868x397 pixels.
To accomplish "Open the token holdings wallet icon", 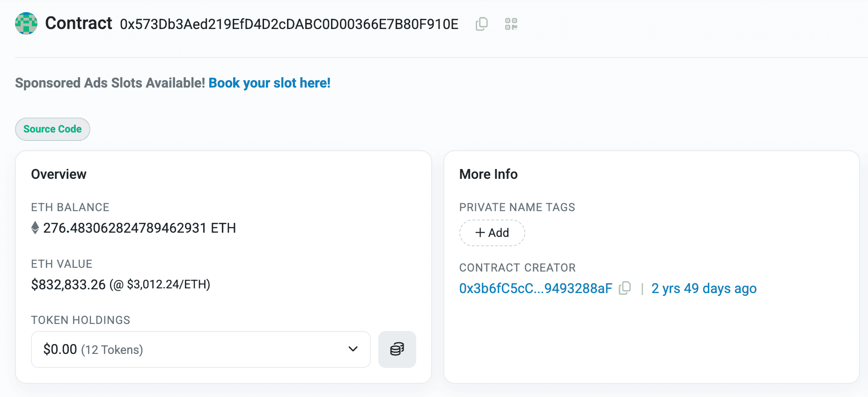I will point(397,349).
